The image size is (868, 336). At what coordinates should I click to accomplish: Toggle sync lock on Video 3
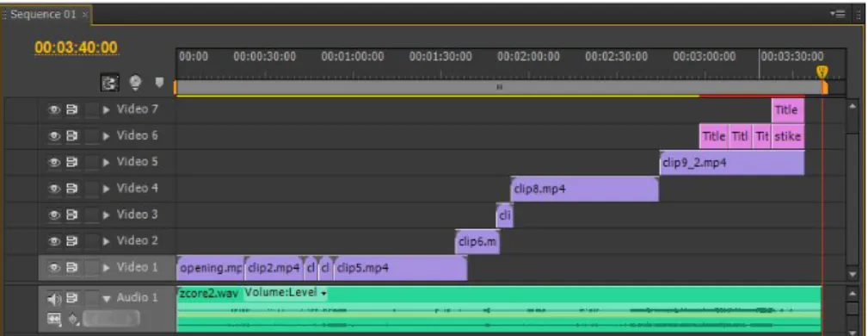[72, 215]
